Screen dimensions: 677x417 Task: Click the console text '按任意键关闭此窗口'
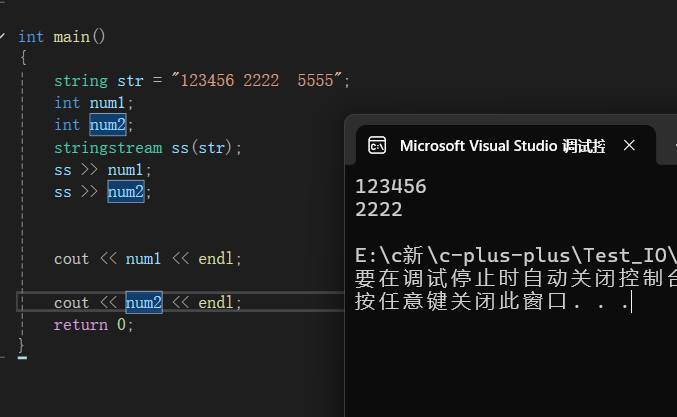(x=460, y=301)
